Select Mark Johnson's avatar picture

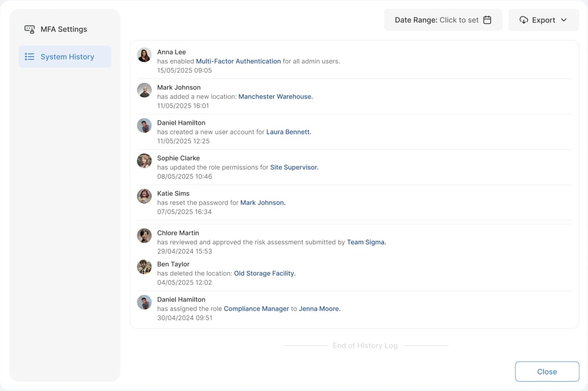[144, 90]
